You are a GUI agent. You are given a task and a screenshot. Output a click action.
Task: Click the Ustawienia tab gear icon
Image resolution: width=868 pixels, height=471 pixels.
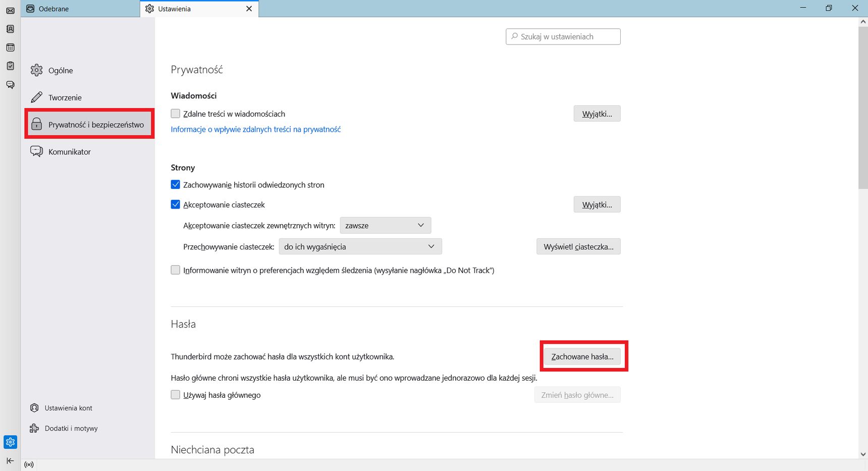pos(149,9)
